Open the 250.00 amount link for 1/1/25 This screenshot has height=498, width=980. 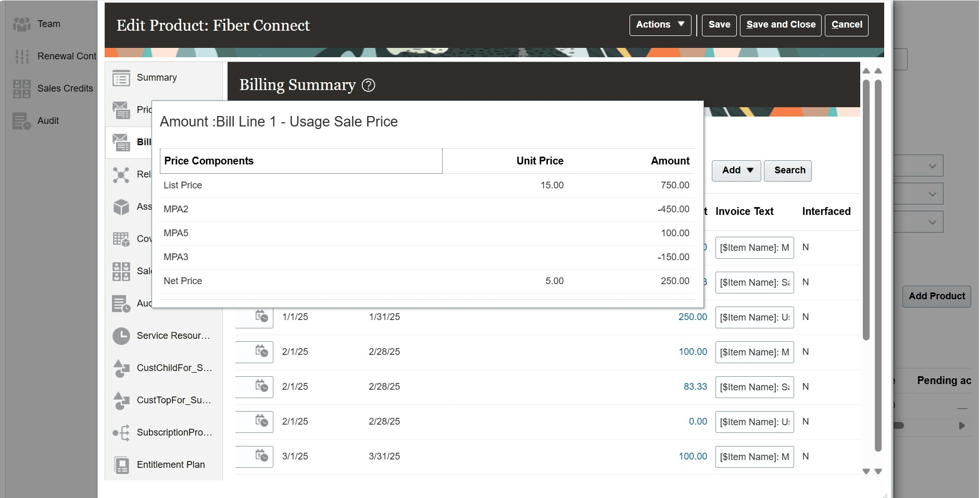tap(693, 317)
